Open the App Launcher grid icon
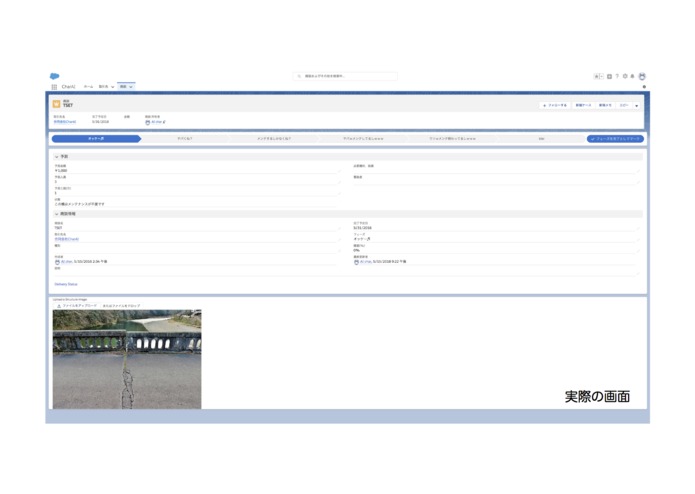Image resolution: width=695 pixels, height=494 pixels. [x=54, y=87]
